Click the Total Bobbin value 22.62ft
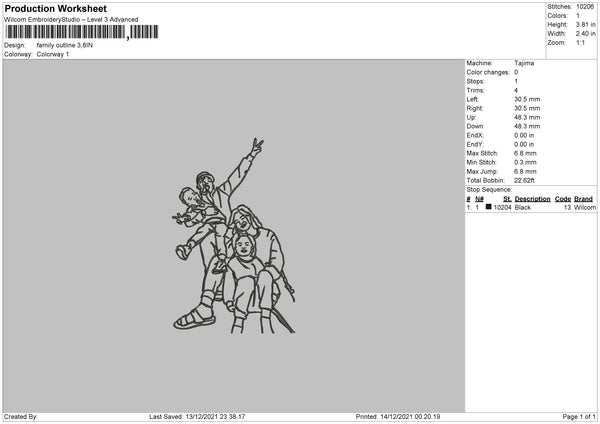The width and height of the screenshot is (600, 424). [524, 181]
